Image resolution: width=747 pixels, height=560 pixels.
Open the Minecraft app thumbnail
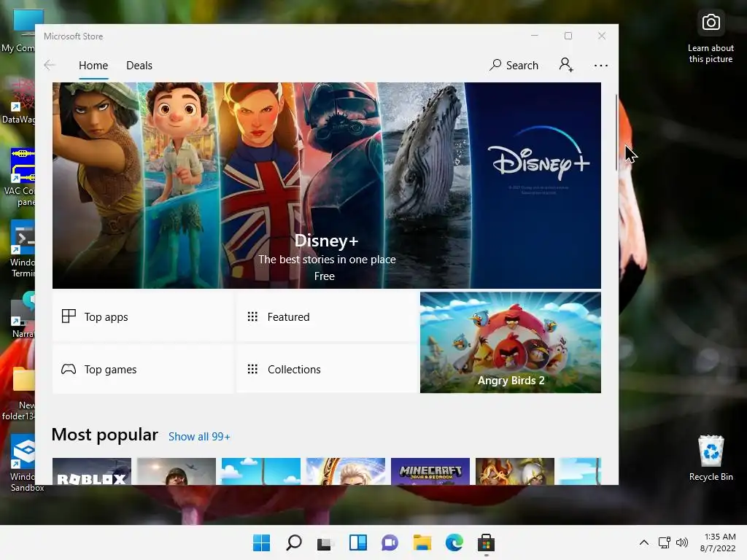coord(430,472)
